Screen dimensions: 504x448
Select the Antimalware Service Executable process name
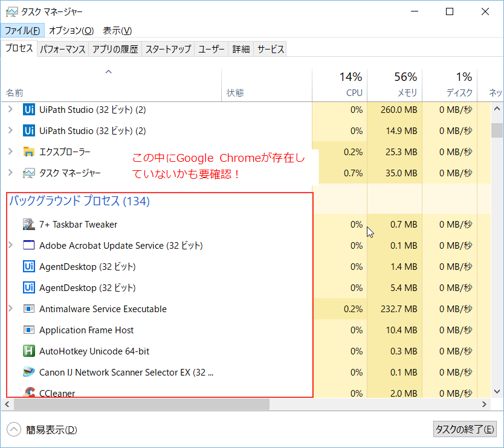pyautogui.click(x=103, y=309)
